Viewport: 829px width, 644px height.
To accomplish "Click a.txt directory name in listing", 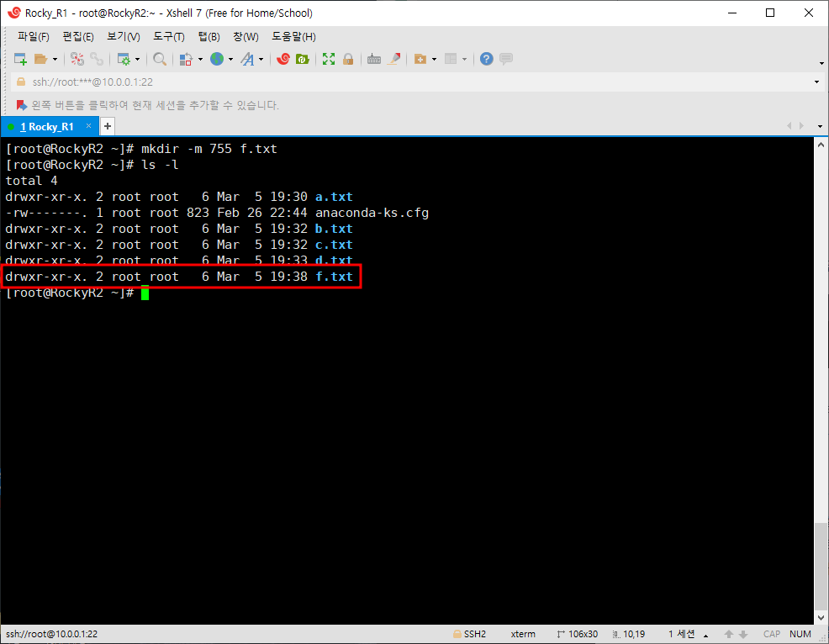I will [334, 197].
